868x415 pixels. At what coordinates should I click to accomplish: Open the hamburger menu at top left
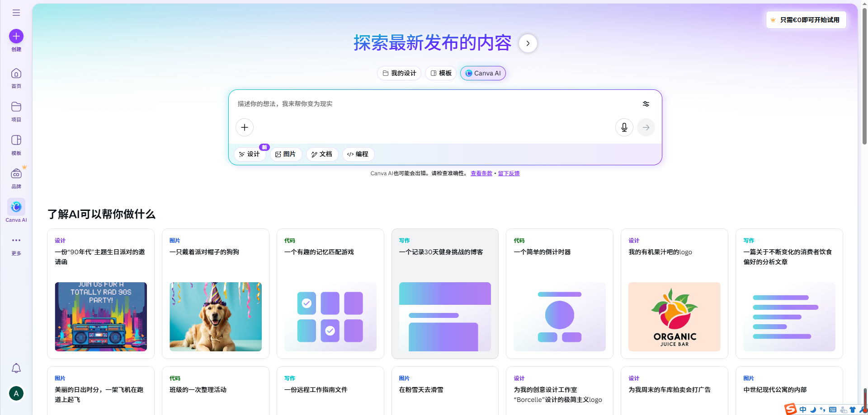tap(16, 12)
